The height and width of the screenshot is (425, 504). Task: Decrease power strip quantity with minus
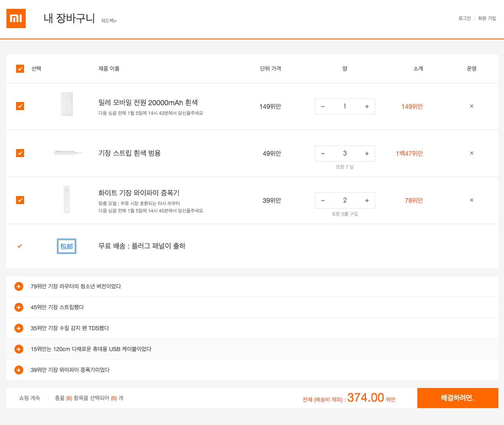[323, 153]
